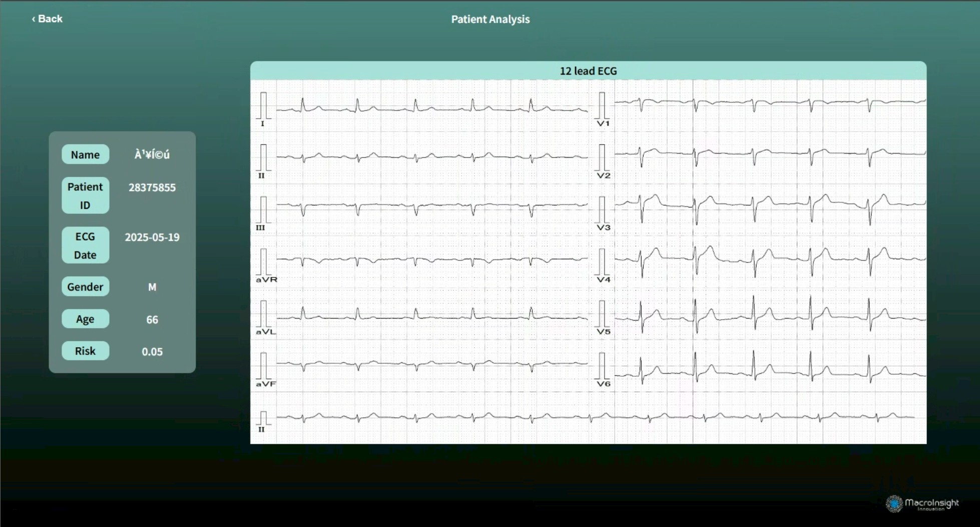Screen dimensions: 980x527
Task: Click the V5 lead label
Action: click(x=604, y=332)
